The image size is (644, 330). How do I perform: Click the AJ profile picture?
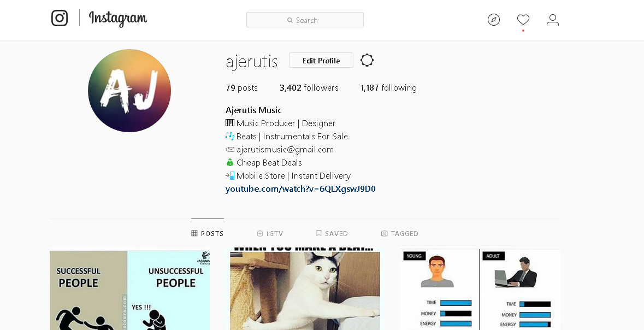click(x=129, y=91)
